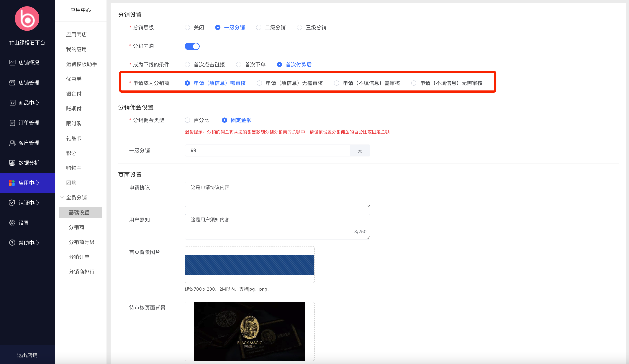Viewport: 629px width, 364px height.
Task: Select 申请（不填信息）无需审核 option
Action: 414,83
